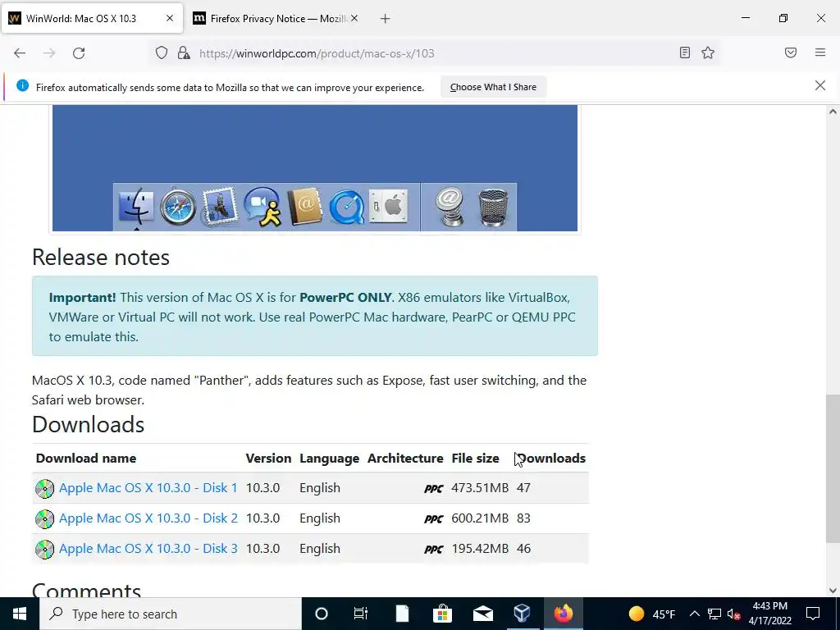Show site security padlock info
Image resolution: width=840 pixels, height=630 pixels.
click(184, 53)
